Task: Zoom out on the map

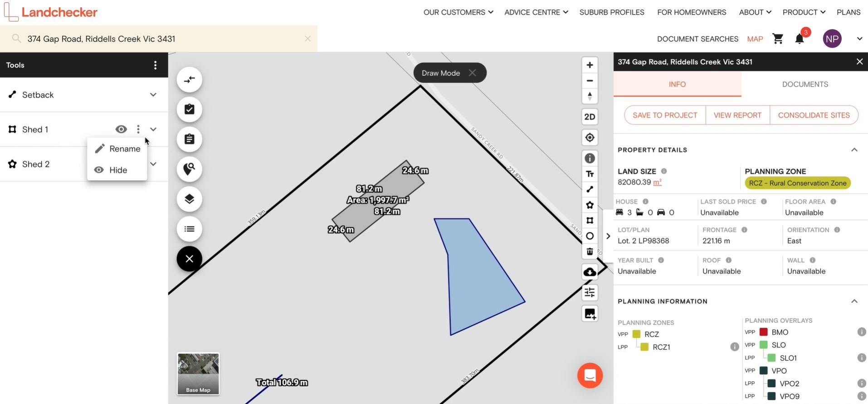Action: point(590,81)
